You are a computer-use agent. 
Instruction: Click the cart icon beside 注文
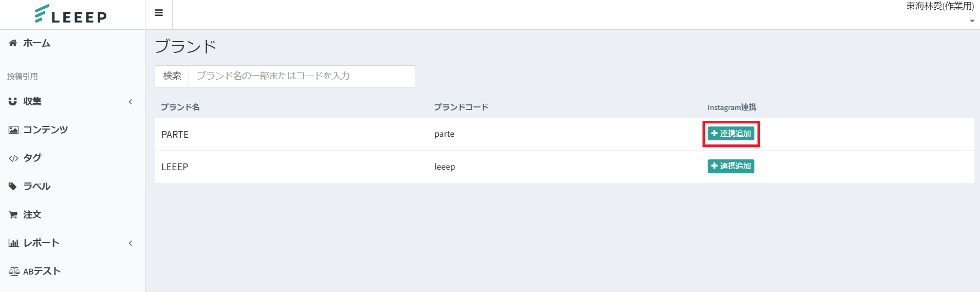pos(13,215)
